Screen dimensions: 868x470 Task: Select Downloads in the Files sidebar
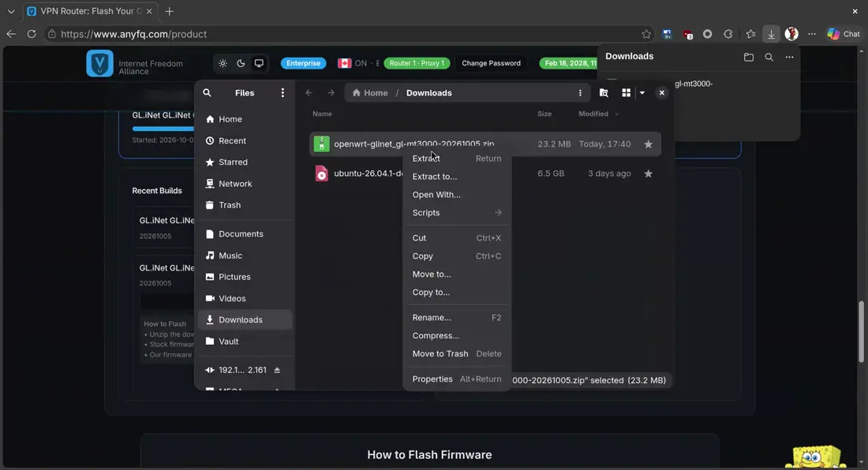pos(245,319)
